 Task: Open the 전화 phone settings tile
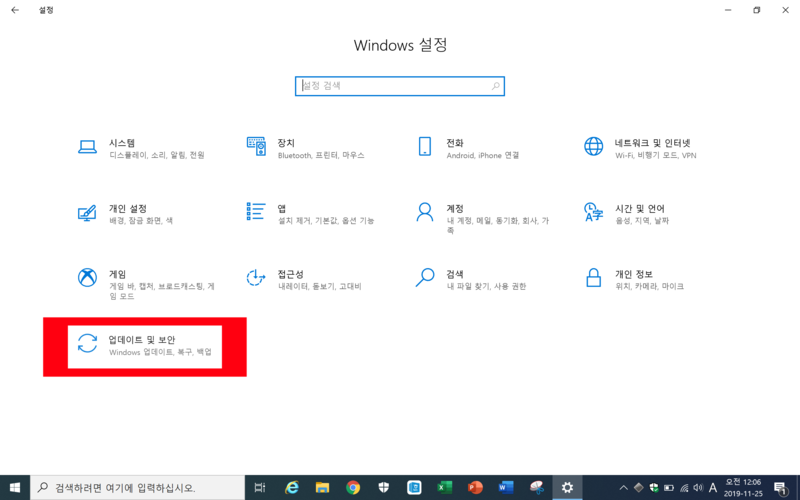(468, 148)
